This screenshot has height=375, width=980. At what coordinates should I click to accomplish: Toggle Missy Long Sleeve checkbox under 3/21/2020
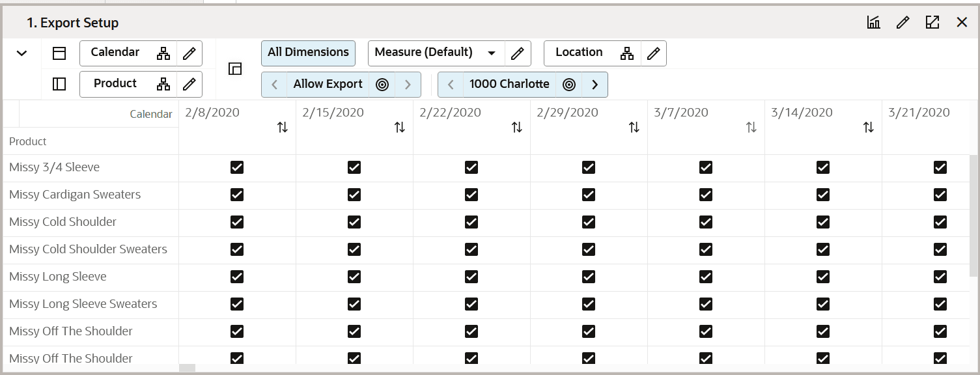coord(940,276)
